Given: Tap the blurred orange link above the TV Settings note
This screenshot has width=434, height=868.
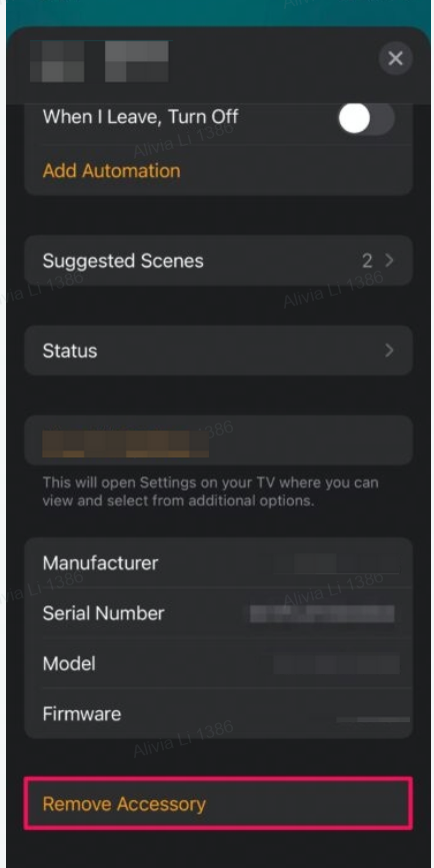Looking at the screenshot, I should point(126,443).
